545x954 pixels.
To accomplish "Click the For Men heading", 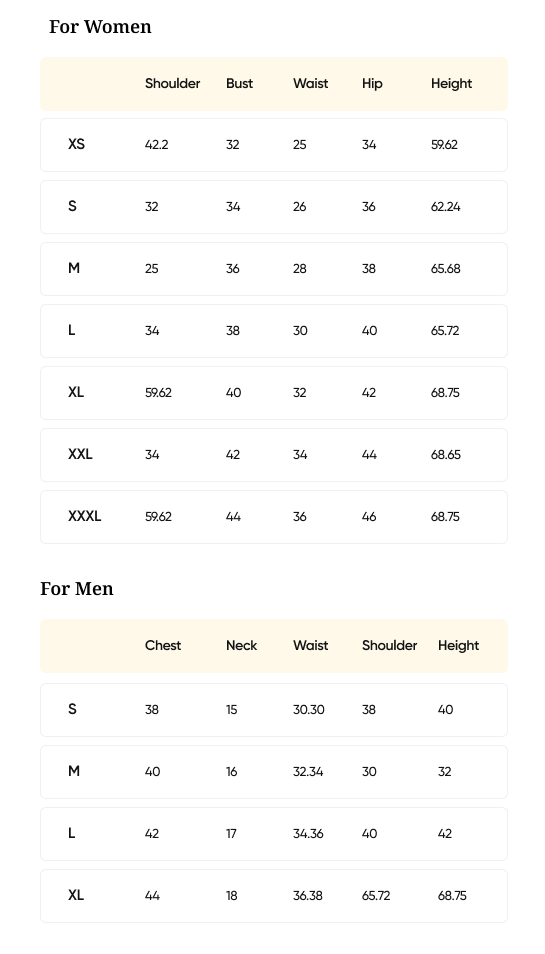I will 77,589.
